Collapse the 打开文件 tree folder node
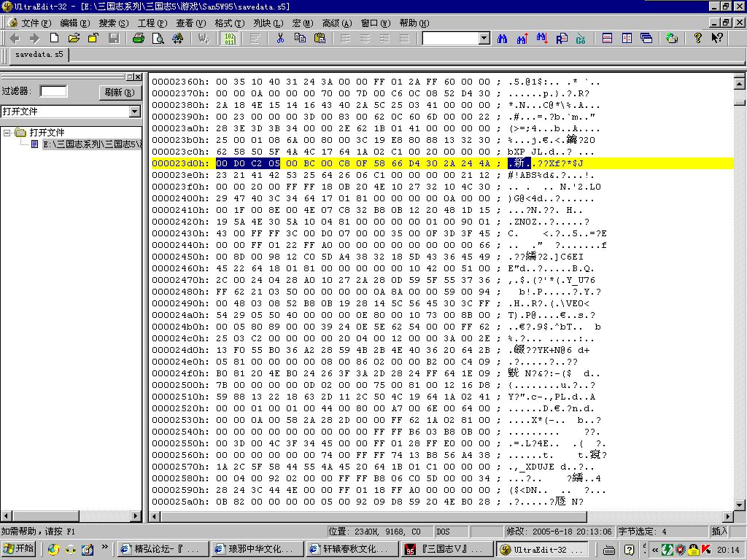747x560 pixels. (x=7, y=133)
